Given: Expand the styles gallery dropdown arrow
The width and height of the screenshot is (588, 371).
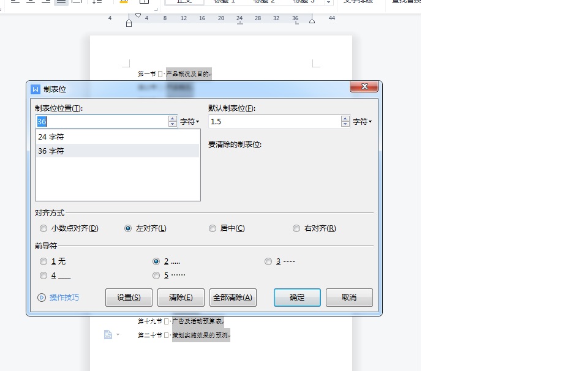Looking at the screenshot, I should pyautogui.click(x=330, y=2).
